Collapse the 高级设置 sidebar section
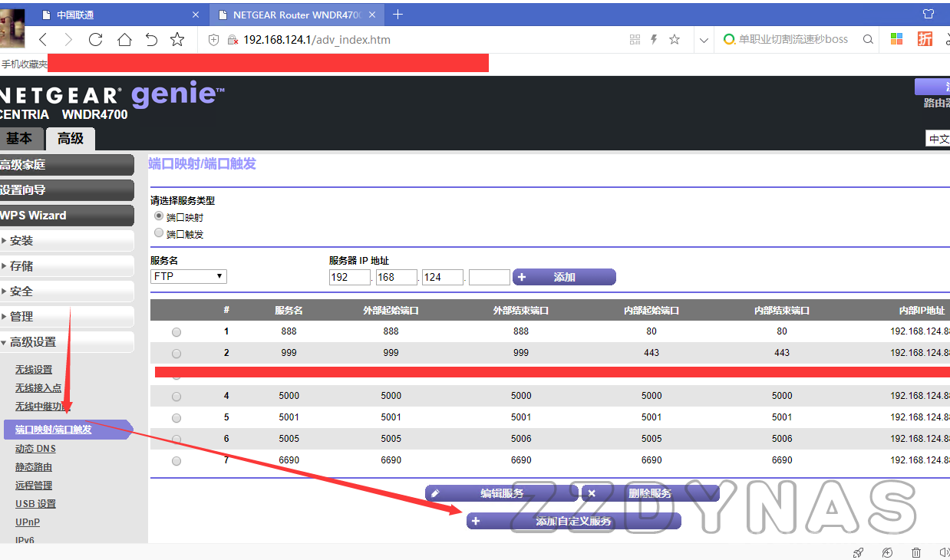 [x=67, y=342]
